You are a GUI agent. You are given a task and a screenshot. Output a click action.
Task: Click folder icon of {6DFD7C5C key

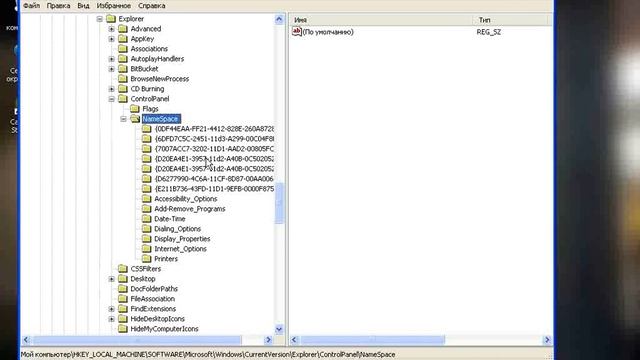147,139
